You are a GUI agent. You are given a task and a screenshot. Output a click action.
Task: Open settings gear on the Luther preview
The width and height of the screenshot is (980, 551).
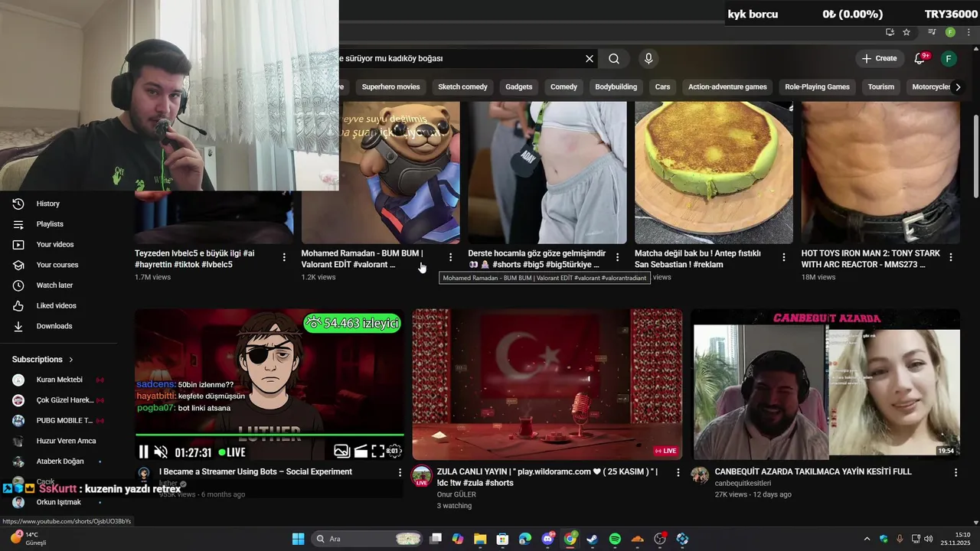point(394,452)
